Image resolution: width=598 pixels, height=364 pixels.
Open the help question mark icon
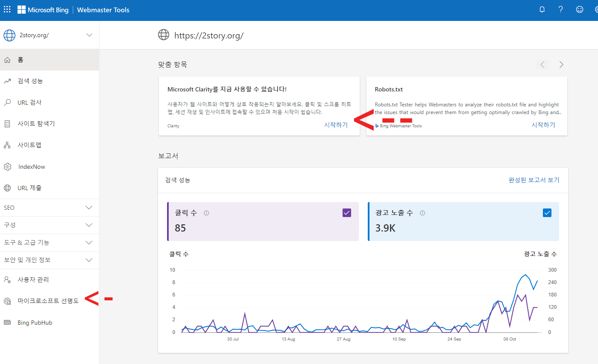pyautogui.click(x=561, y=9)
